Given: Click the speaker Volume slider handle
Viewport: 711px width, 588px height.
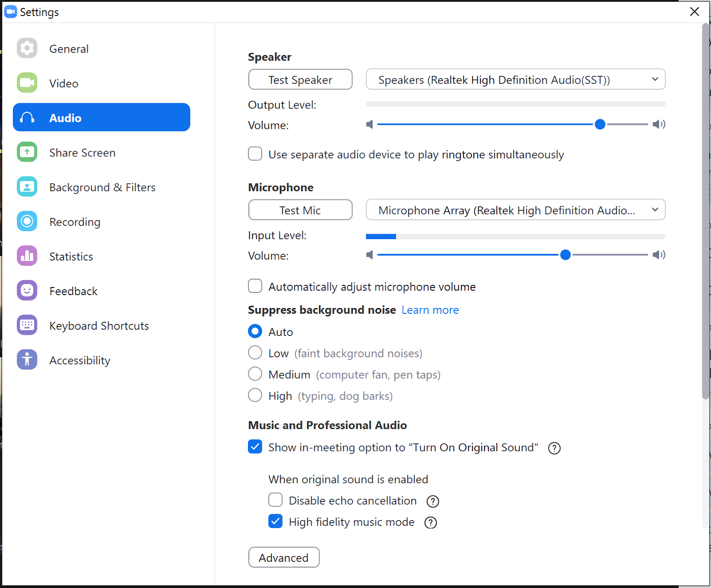Looking at the screenshot, I should [600, 124].
